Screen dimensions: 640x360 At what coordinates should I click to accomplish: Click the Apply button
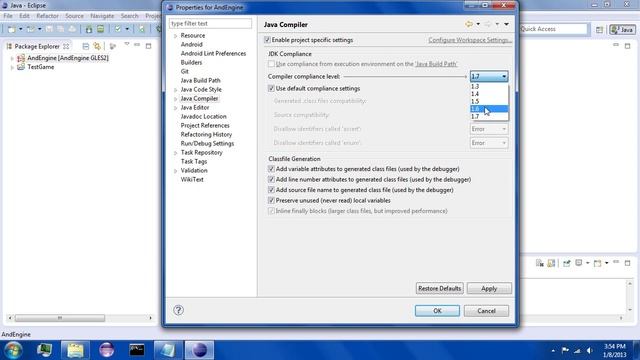pos(489,289)
